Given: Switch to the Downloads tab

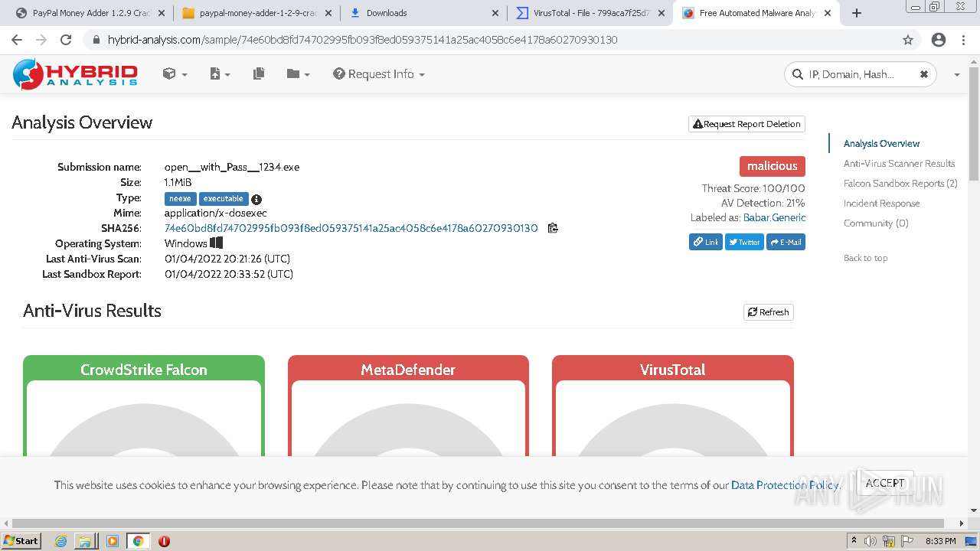Looking at the screenshot, I should (x=423, y=13).
